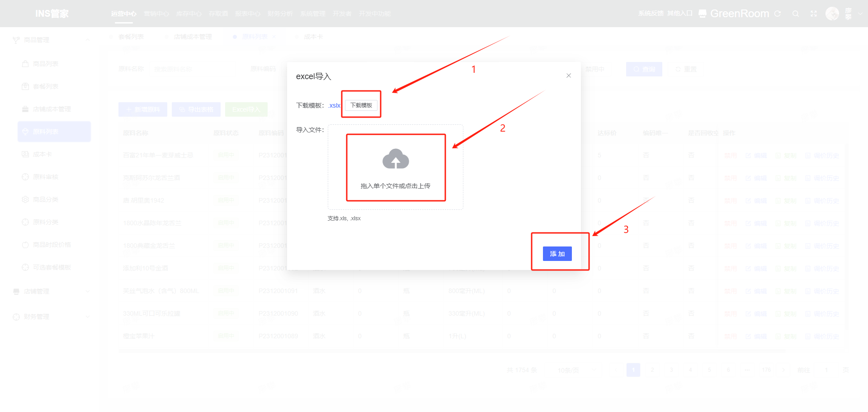Switch to the 套餐列表 page tab
Screen dimensions: 868x412
[131, 37]
